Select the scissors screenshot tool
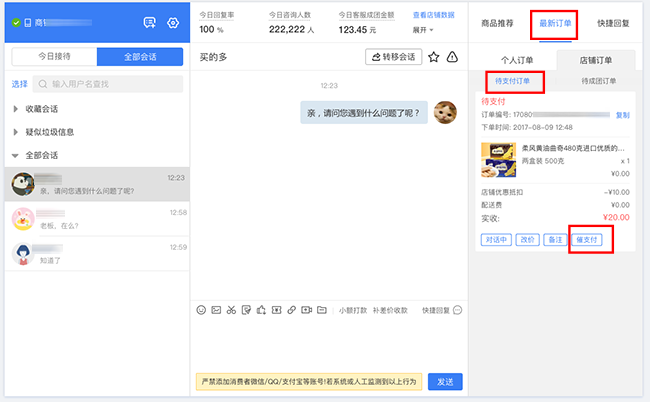 [x=231, y=310]
